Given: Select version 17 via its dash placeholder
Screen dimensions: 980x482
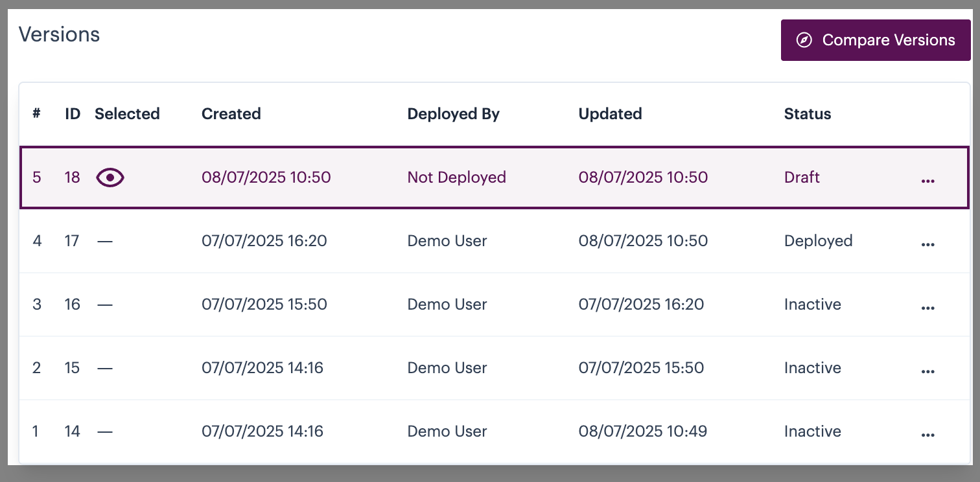Looking at the screenshot, I should 104,241.
